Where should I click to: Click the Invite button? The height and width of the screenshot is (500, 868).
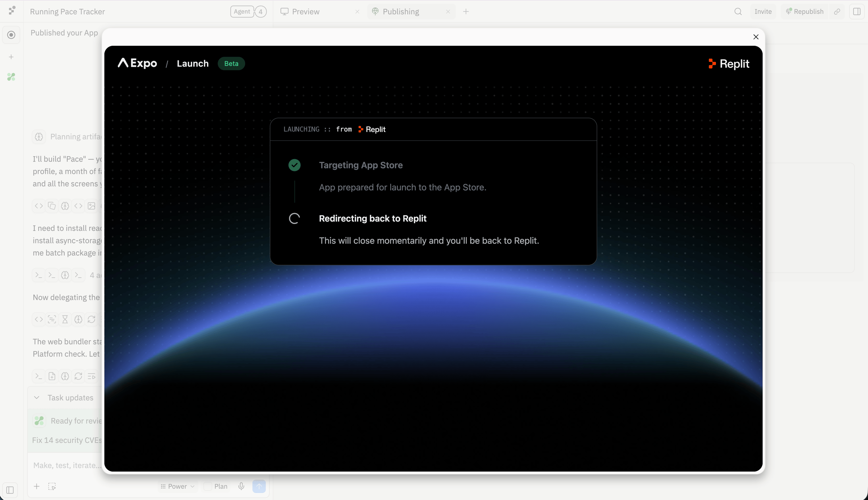coord(763,11)
